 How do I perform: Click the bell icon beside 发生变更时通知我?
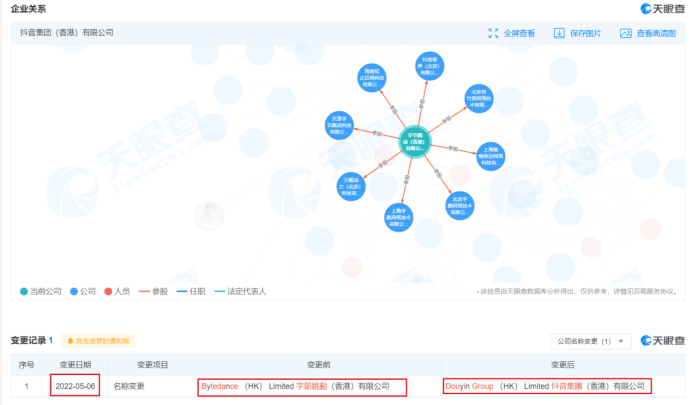[x=71, y=341]
